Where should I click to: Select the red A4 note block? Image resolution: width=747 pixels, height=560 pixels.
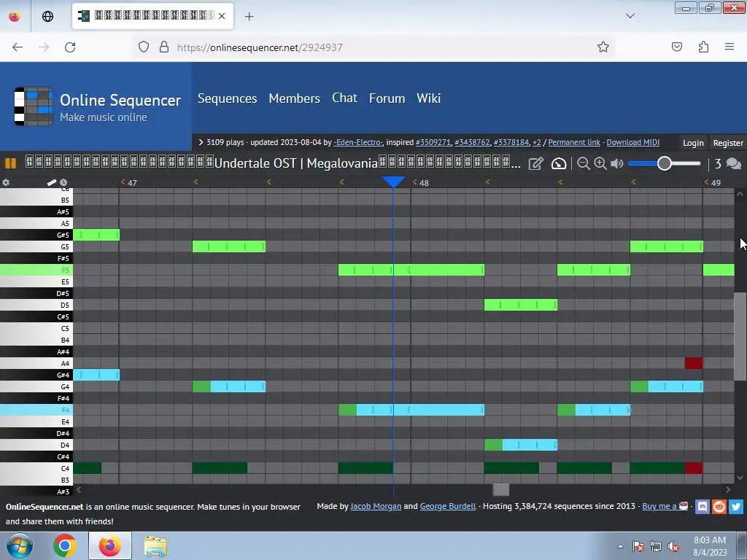[694, 363]
